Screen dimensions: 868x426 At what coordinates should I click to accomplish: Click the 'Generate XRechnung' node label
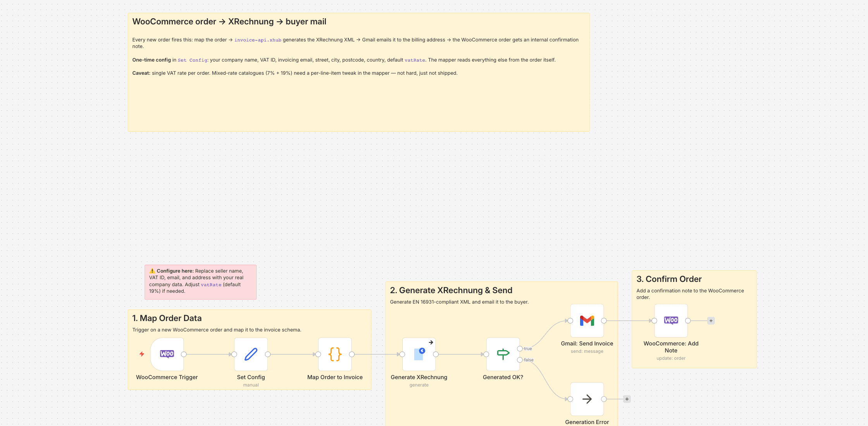(x=419, y=377)
